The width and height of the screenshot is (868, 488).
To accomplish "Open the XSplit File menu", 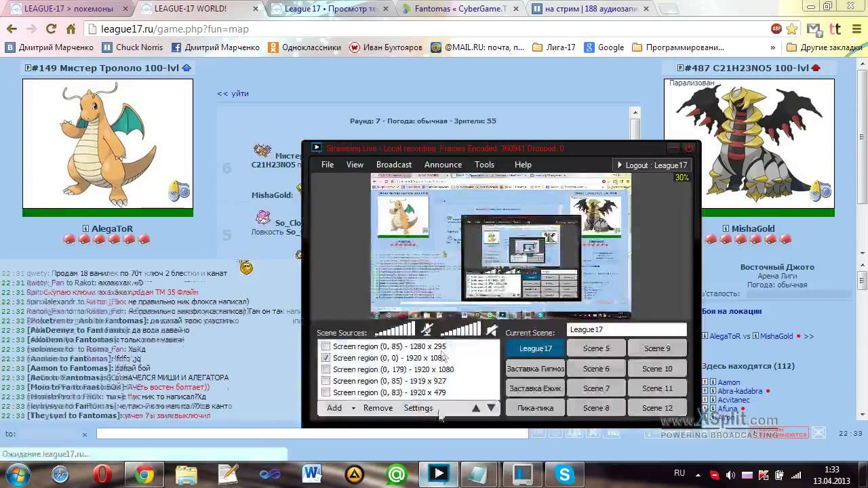I will (328, 165).
